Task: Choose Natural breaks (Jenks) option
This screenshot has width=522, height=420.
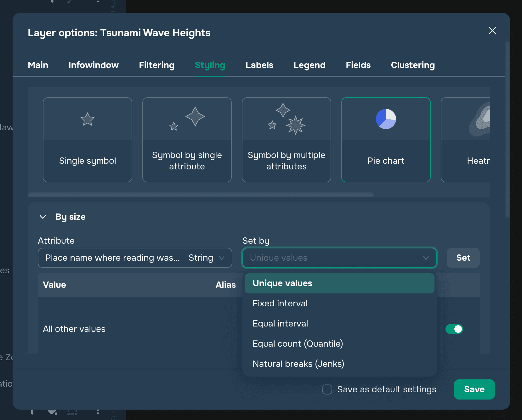Action: [x=340, y=364]
